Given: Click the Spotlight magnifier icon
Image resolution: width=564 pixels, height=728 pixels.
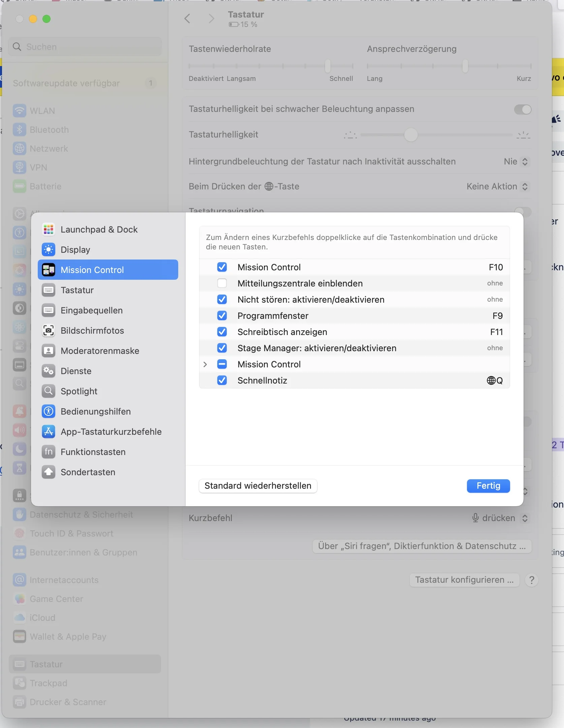Looking at the screenshot, I should (x=49, y=391).
